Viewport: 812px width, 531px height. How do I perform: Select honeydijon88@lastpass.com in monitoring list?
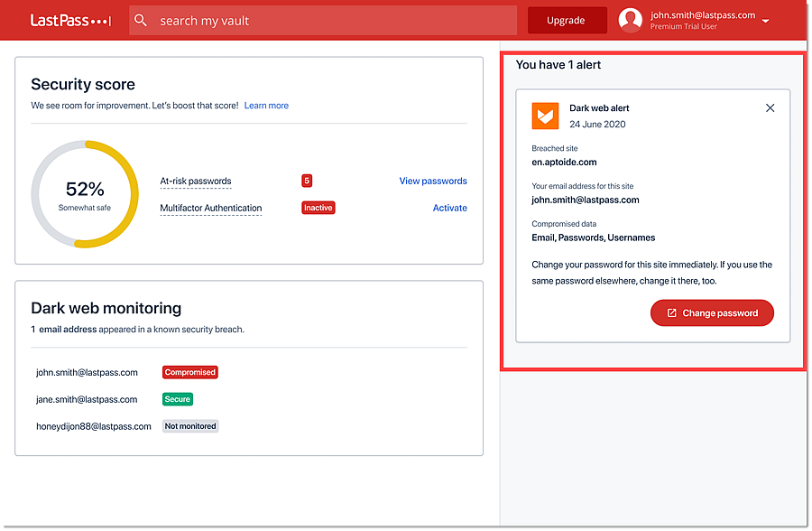pyautogui.click(x=94, y=426)
